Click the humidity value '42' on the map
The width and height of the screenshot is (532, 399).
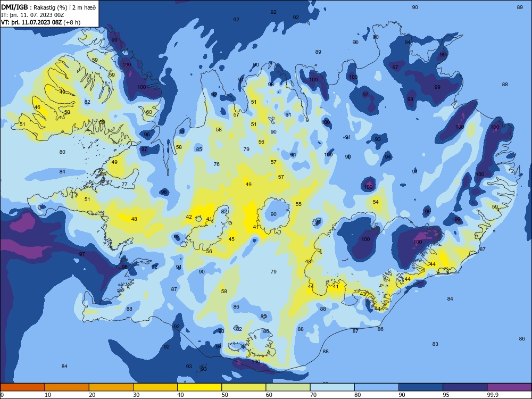tap(189, 217)
